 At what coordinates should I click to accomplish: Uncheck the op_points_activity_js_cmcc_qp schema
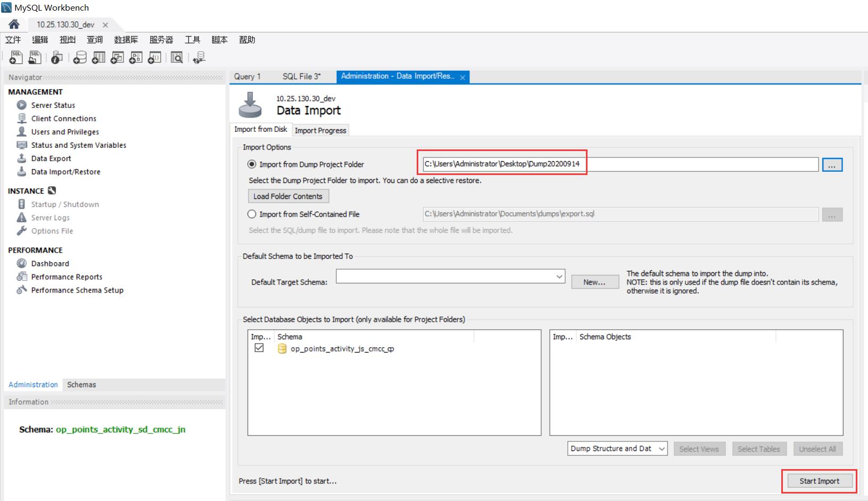[259, 348]
